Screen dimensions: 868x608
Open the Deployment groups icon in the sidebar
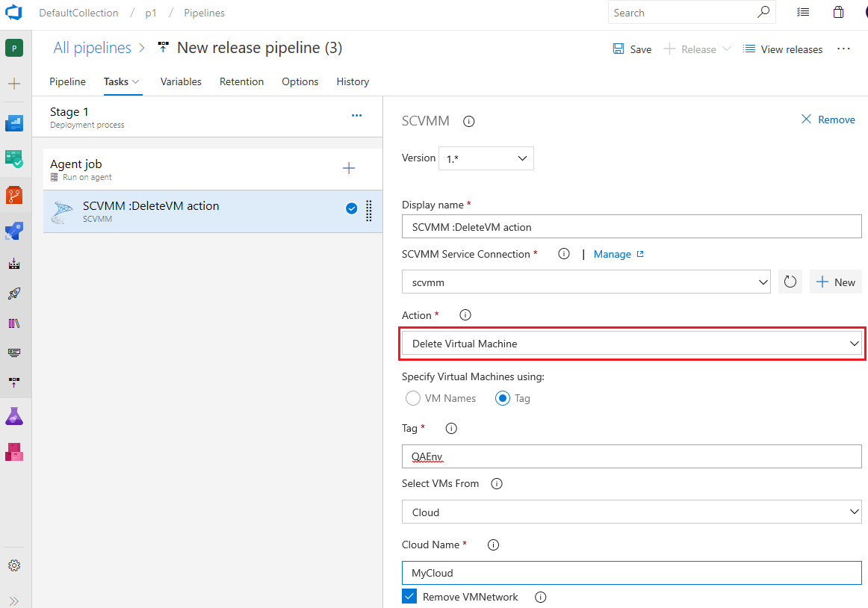tap(14, 382)
